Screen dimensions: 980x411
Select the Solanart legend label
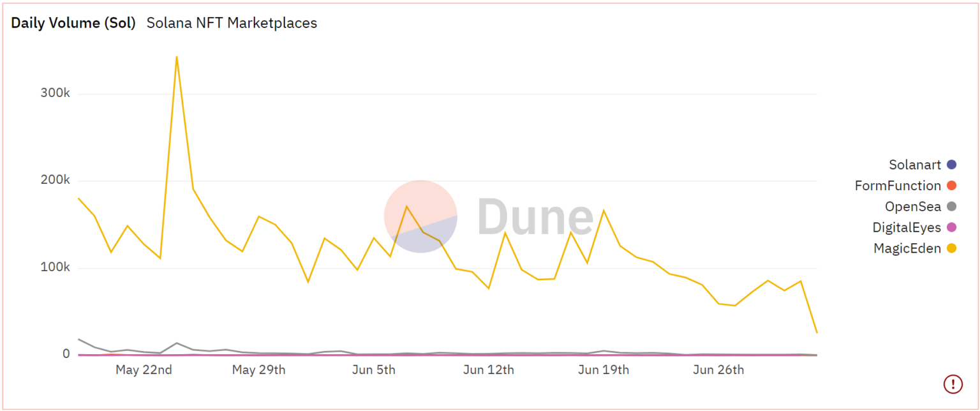(x=915, y=165)
